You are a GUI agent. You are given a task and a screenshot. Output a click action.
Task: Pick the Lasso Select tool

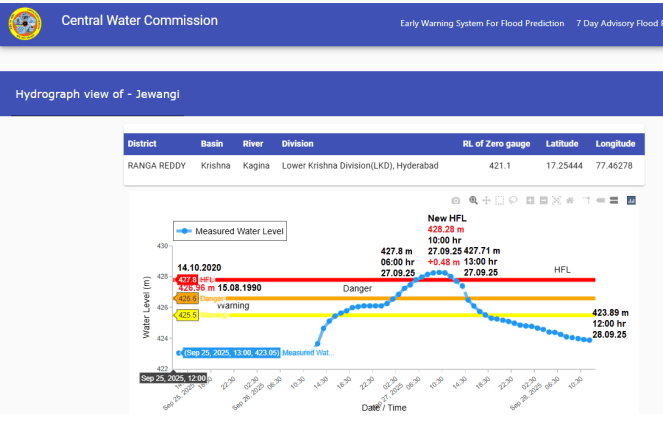(512, 201)
